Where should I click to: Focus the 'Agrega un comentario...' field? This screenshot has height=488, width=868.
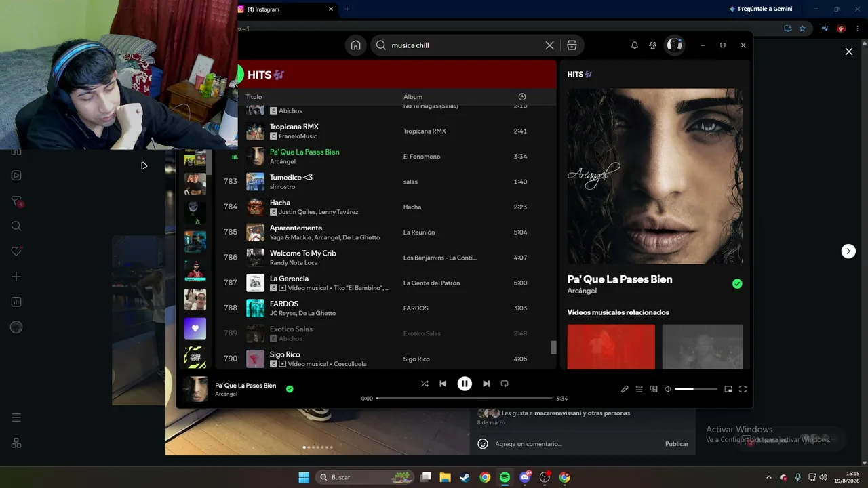576,444
